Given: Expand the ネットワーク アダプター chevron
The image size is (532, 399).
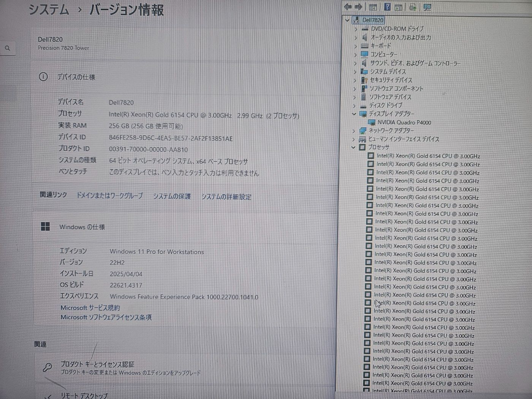Looking at the screenshot, I should click(x=354, y=131).
